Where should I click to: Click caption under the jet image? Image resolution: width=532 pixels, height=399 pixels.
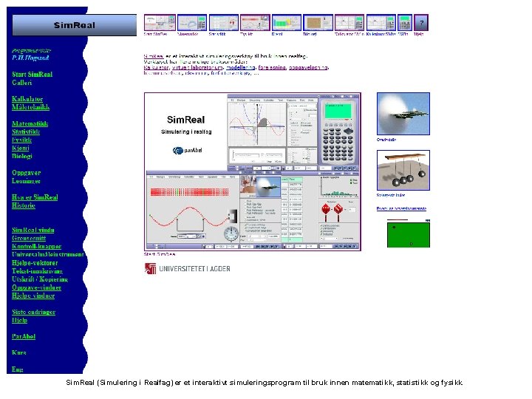point(386,140)
